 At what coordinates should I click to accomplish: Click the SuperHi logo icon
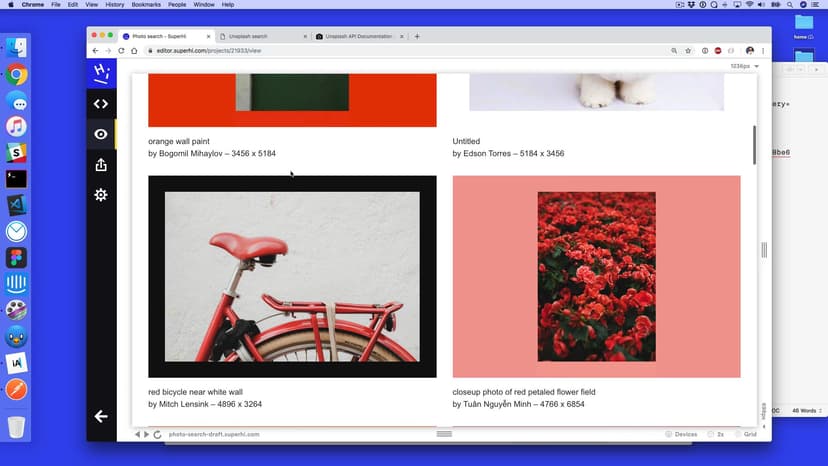click(101, 73)
